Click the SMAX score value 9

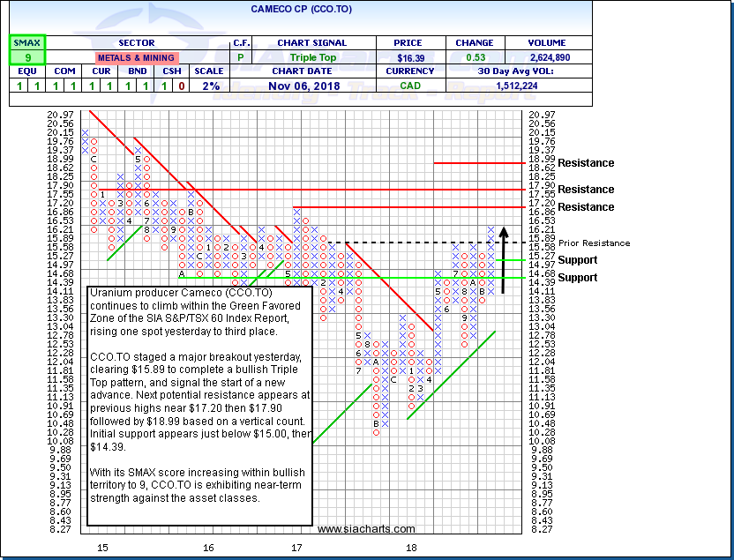click(x=25, y=57)
